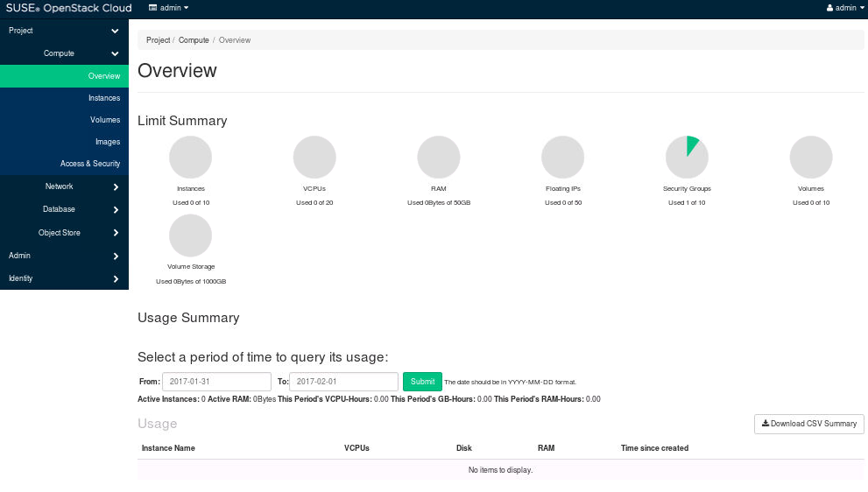The image size is (868, 492).
Task: Click the VCPUs usage pie chart
Action: tap(314, 158)
